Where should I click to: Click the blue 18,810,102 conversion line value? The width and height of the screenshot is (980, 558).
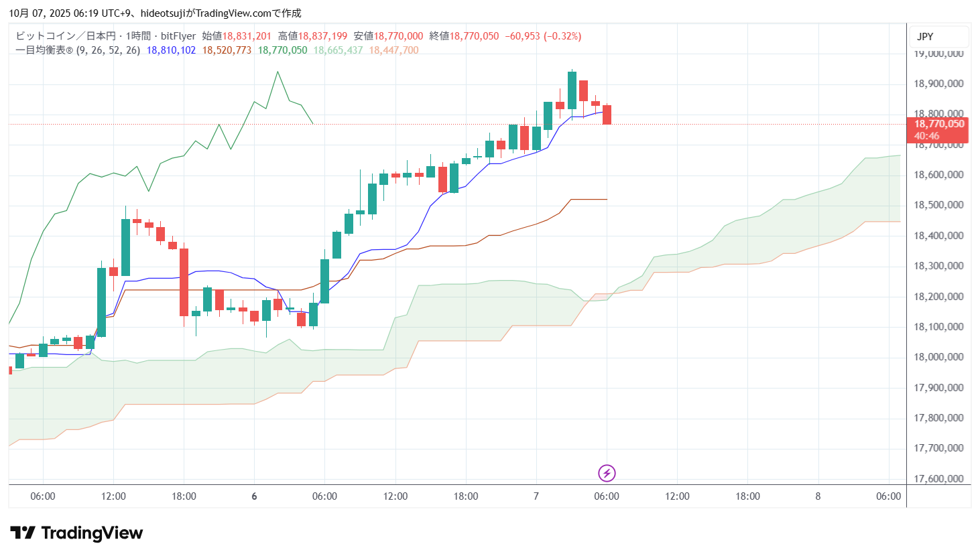[171, 50]
